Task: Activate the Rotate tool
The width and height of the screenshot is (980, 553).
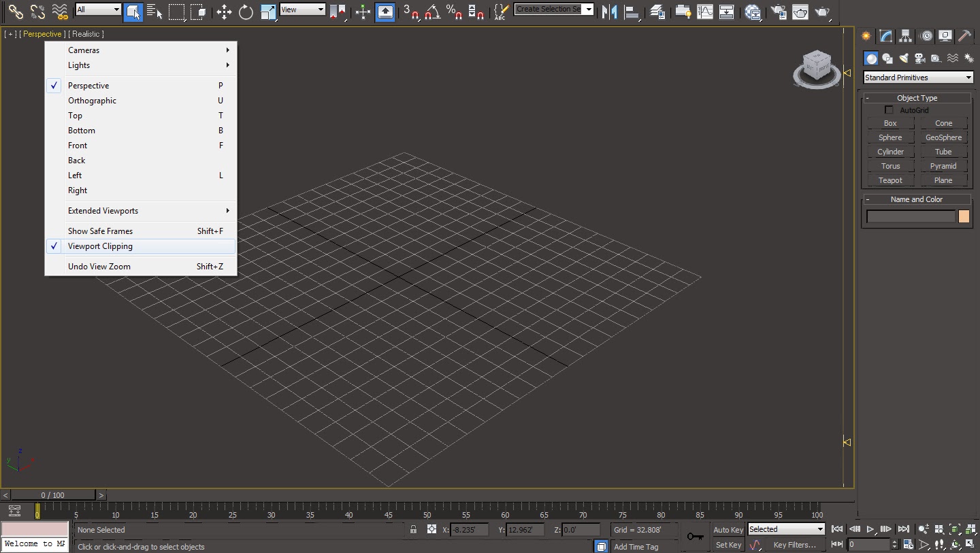Action: point(246,12)
